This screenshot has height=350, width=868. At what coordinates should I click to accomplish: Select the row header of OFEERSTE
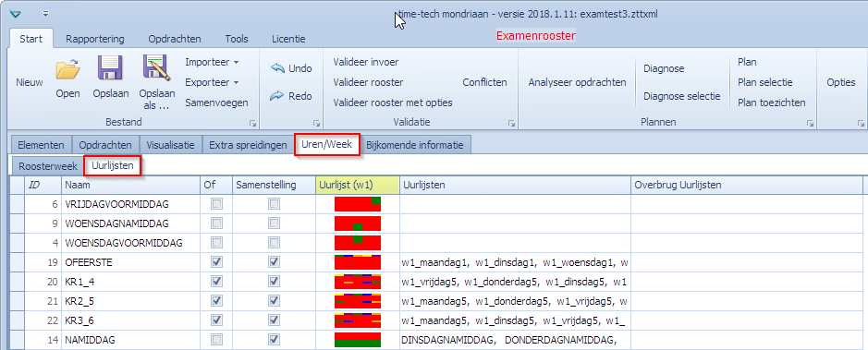coord(17,262)
